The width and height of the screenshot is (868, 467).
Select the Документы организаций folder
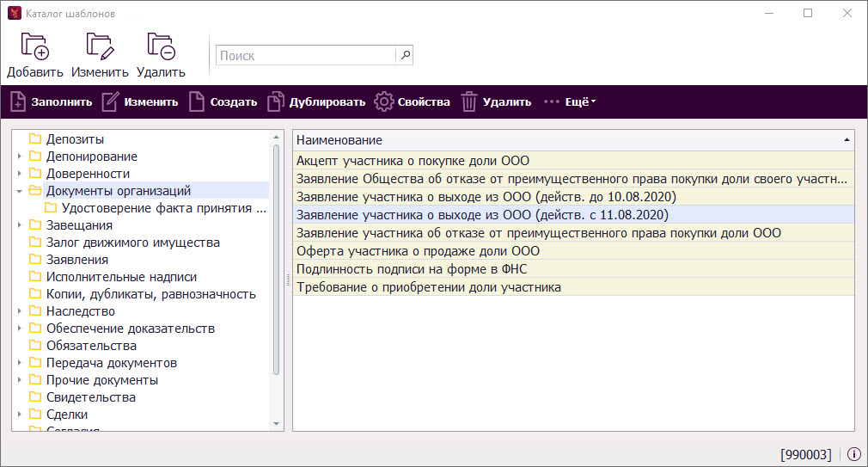pos(119,191)
